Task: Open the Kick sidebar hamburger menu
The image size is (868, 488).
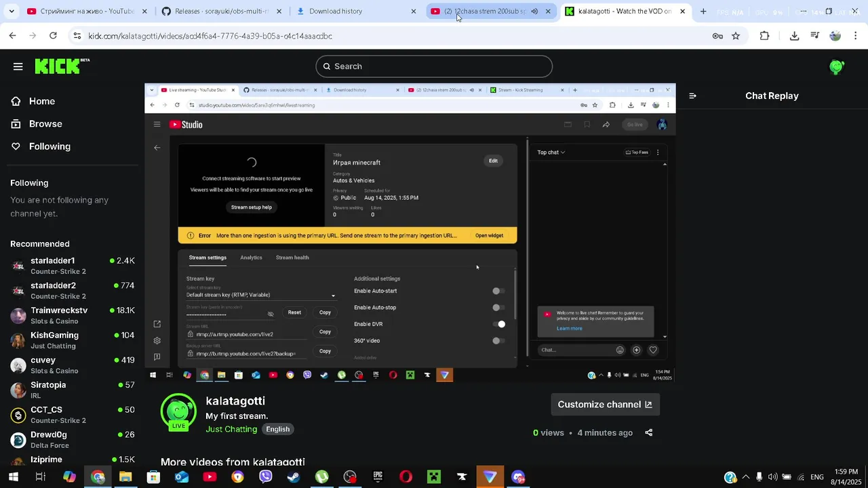Action: point(18,66)
